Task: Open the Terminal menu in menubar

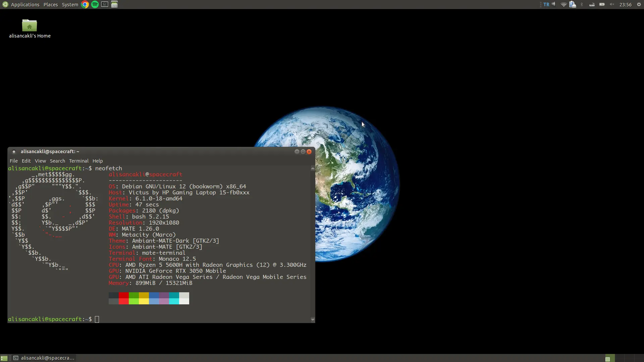Action: click(79, 161)
